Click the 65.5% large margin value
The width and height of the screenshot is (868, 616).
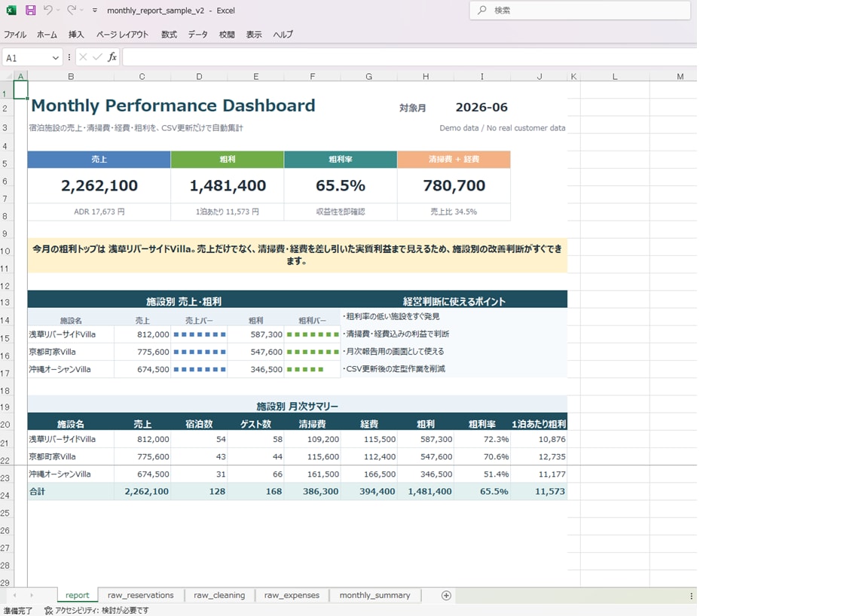[341, 185]
